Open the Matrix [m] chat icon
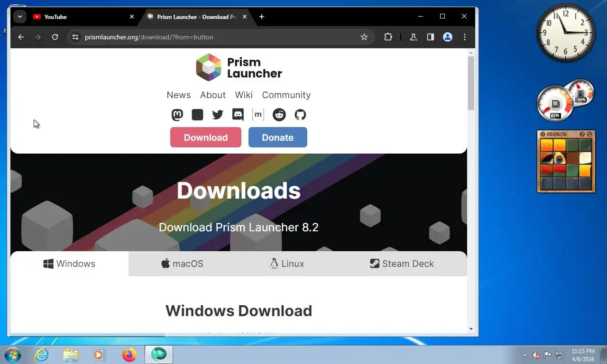Image resolution: width=607 pixels, height=364 pixels. coord(258,115)
